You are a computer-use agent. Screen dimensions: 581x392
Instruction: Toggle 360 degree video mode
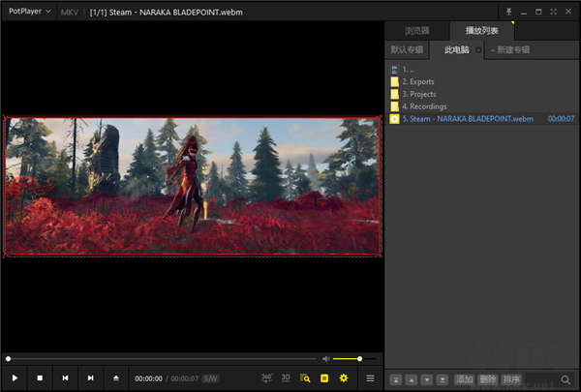(x=267, y=377)
